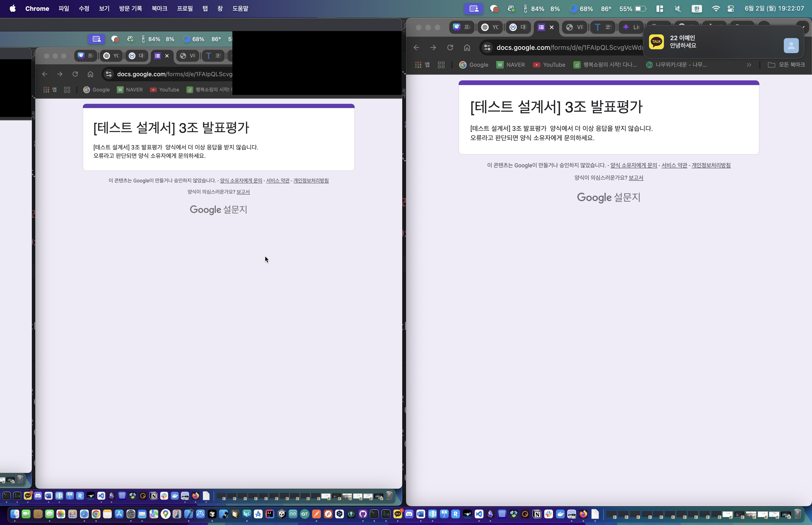Open Control Center in the top menu bar
The height and width of the screenshot is (525, 812).
pyautogui.click(x=730, y=8)
